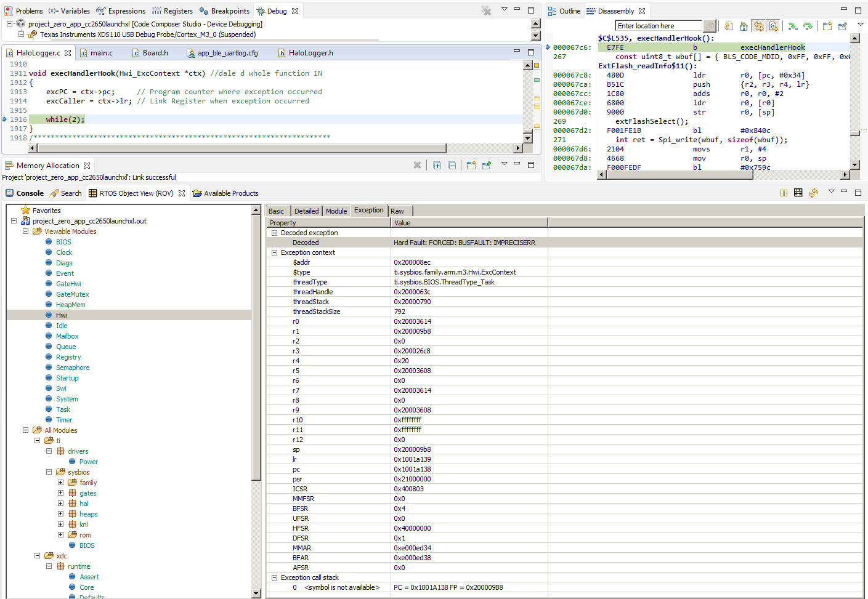Click the refresh view icon in Disassembly toolbar
Screen dimensions: 868x599
(x=729, y=26)
